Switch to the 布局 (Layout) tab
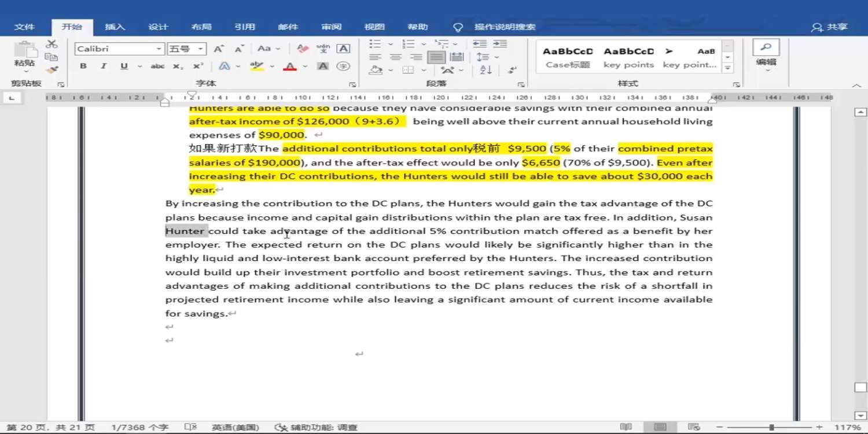The width and height of the screenshot is (868, 434). 201,27
